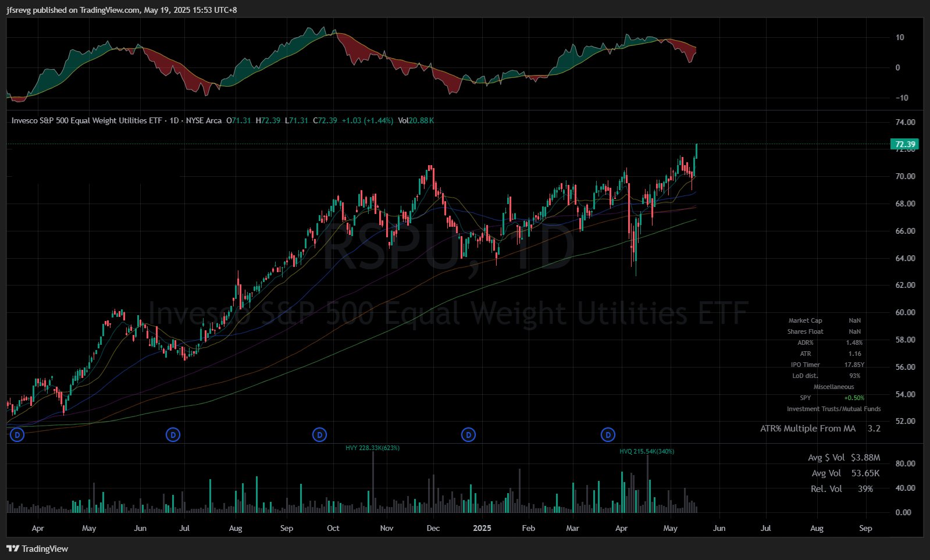The width and height of the screenshot is (930, 560).
Task: Click the SPY change value +0.50%
Action: pyautogui.click(x=854, y=398)
